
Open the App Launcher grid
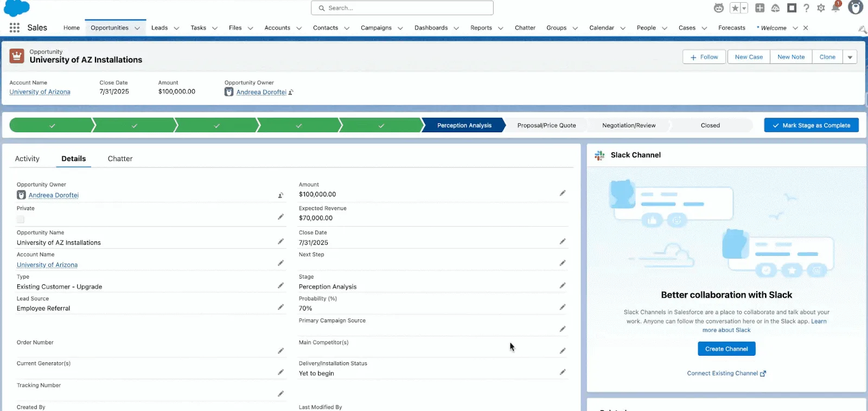(15, 28)
